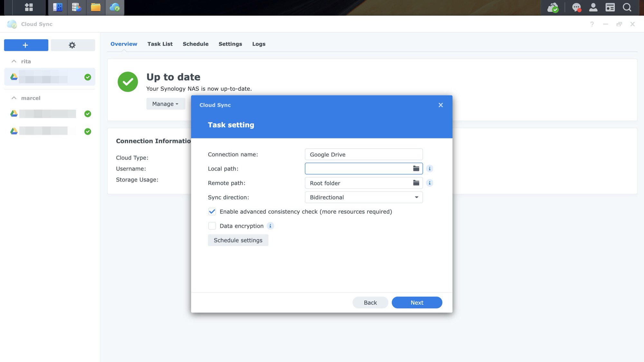Switch to the Logs tab
Screen dimensions: 644x362
point(259,44)
